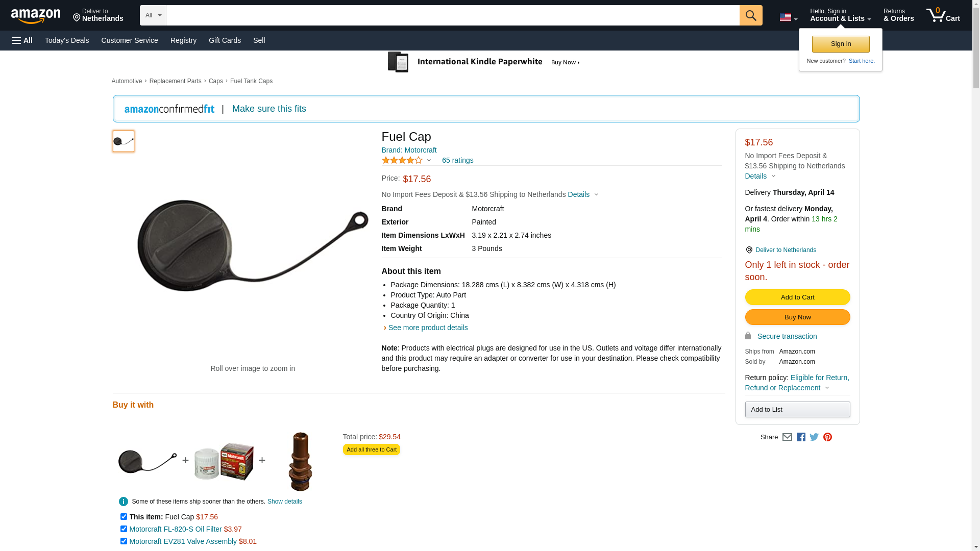Go to Today's Deals

tap(67, 40)
